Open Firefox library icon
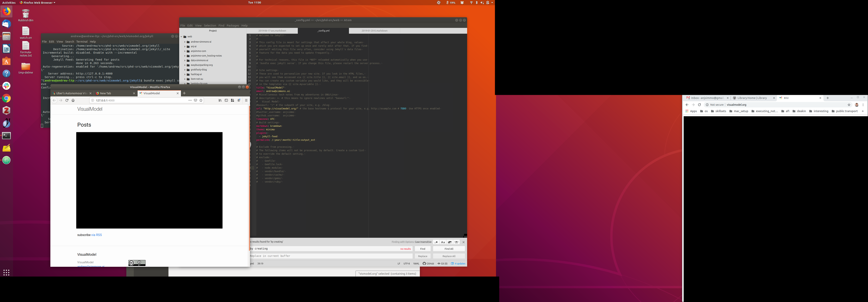Image resolution: width=868 pixels, height=302 pixels. point(220,100)
